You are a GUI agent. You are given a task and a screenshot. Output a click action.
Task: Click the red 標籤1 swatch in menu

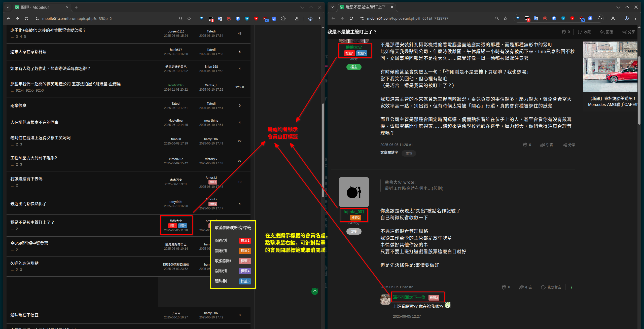pos(245,241)
